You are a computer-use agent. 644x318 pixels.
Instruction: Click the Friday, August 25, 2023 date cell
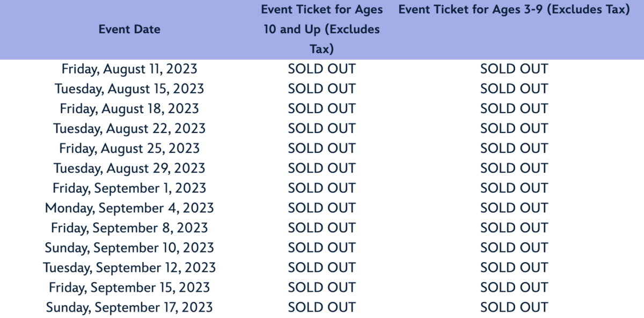point(129,149)
